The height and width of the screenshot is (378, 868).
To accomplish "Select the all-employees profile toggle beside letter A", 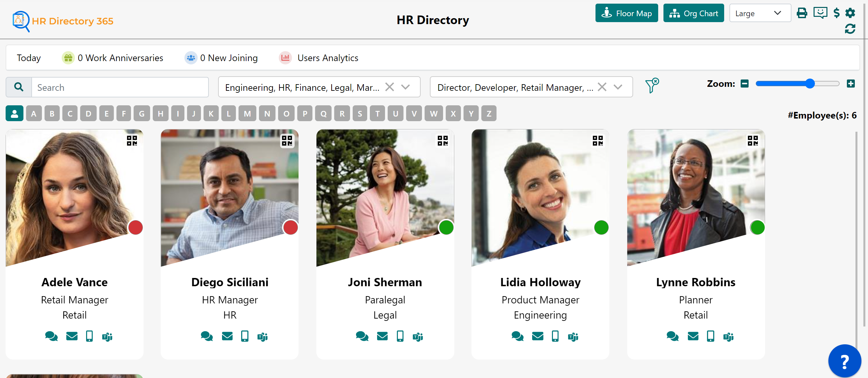I will pos(15,113).
